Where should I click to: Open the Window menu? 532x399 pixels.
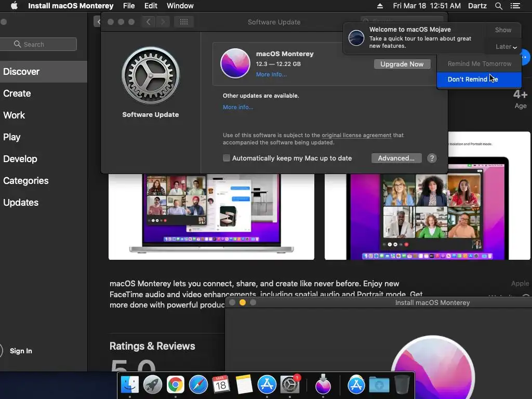pyautogui.click(x=180, y=6)
